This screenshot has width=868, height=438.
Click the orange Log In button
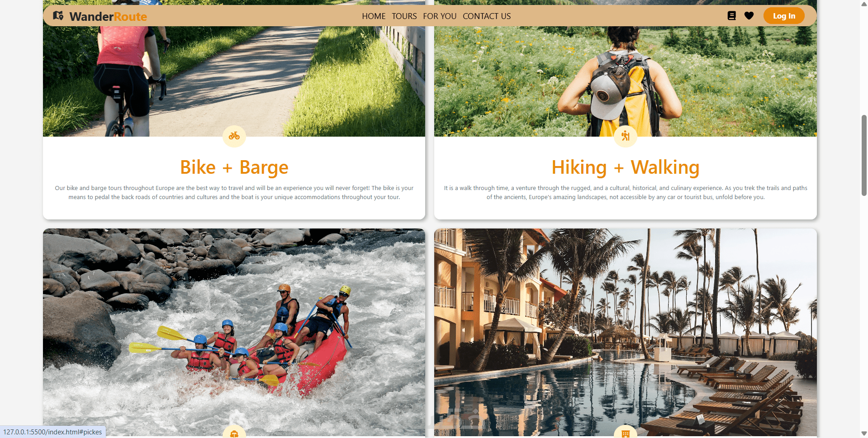784,16
